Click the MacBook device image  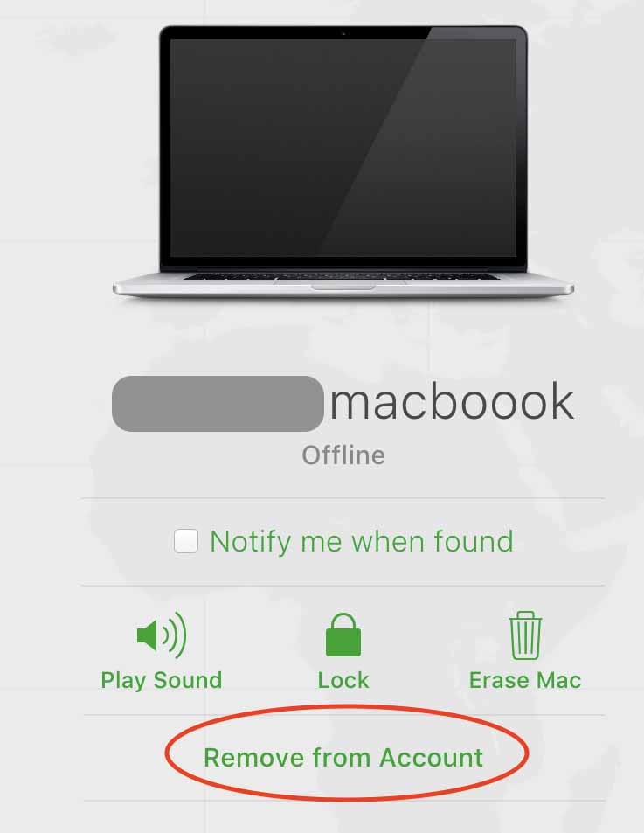pos(343,161)
